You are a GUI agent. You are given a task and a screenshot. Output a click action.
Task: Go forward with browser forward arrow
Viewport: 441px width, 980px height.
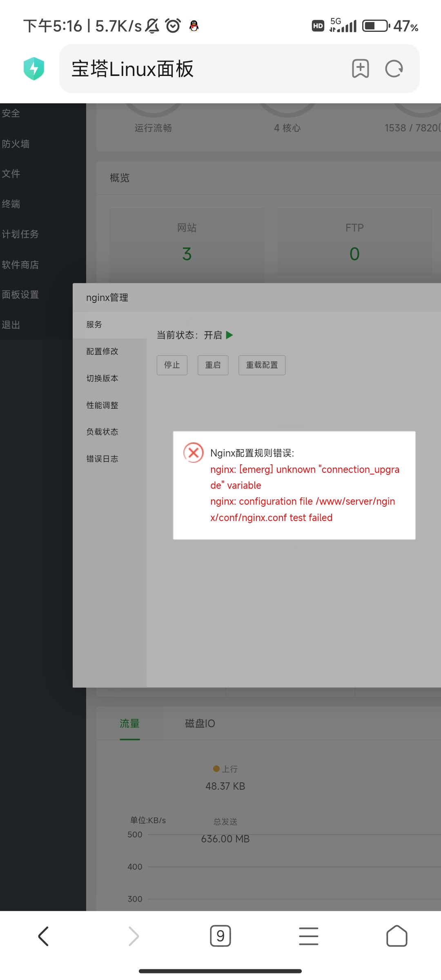tap(134, 936)
